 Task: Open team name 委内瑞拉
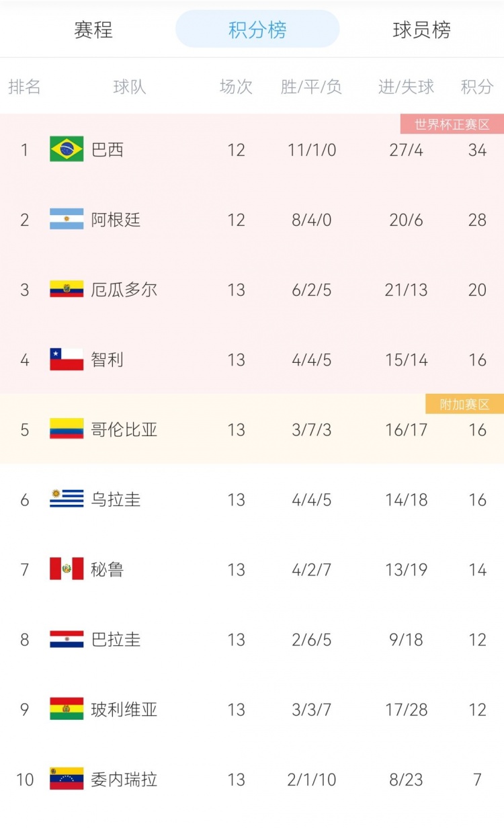pyautogui.click(x=124, y=780)
